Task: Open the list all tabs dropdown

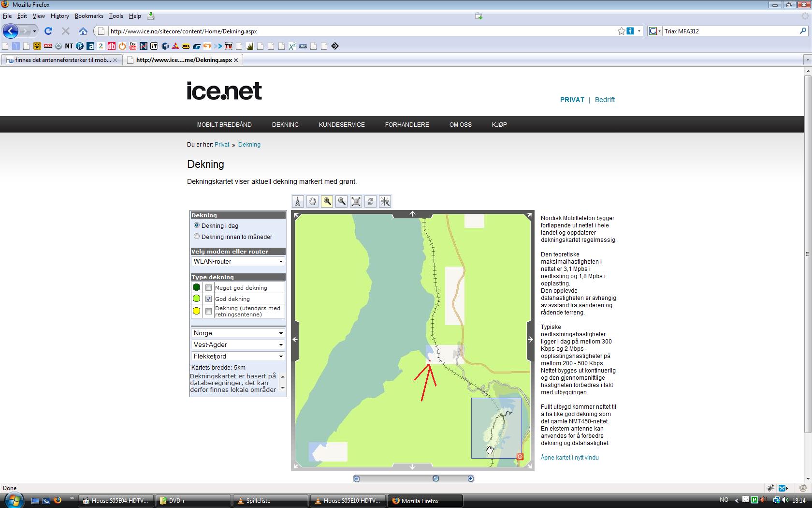Action: 807,60
